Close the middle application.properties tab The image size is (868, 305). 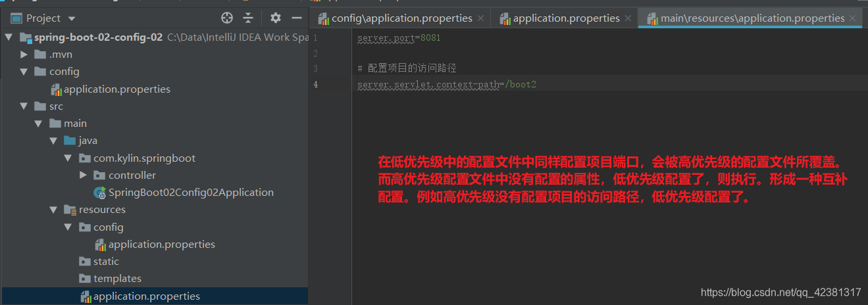point(628,18)
